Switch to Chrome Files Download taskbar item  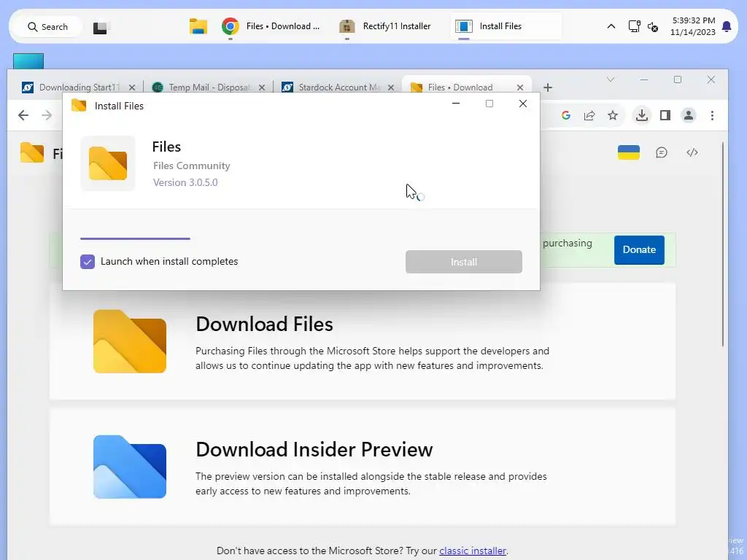tap(271, 26)
